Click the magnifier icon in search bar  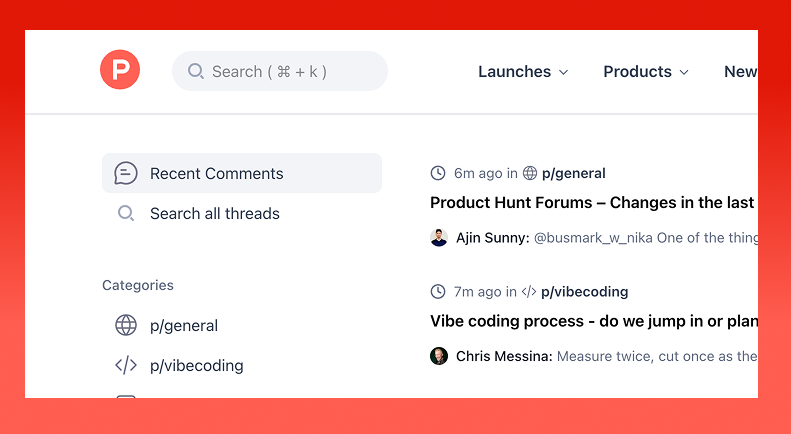[x=196, y=72]
